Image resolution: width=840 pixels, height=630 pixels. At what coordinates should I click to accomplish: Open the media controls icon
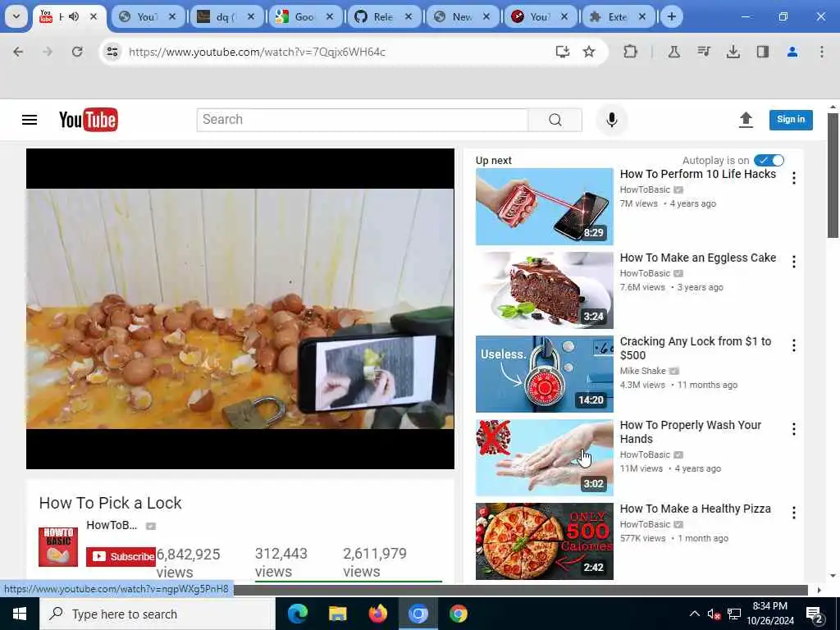(704, 52)
